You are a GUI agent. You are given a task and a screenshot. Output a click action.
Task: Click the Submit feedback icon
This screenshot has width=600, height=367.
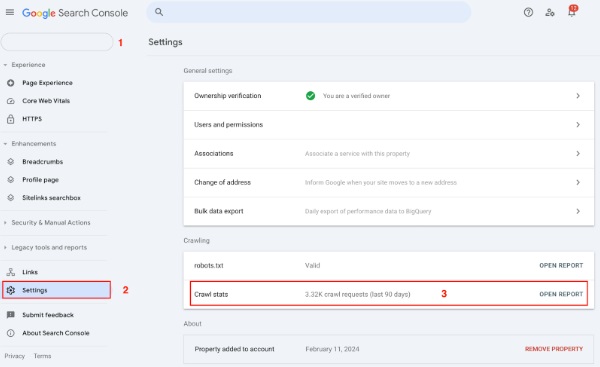pyautogui.click(x=11, y=315)
